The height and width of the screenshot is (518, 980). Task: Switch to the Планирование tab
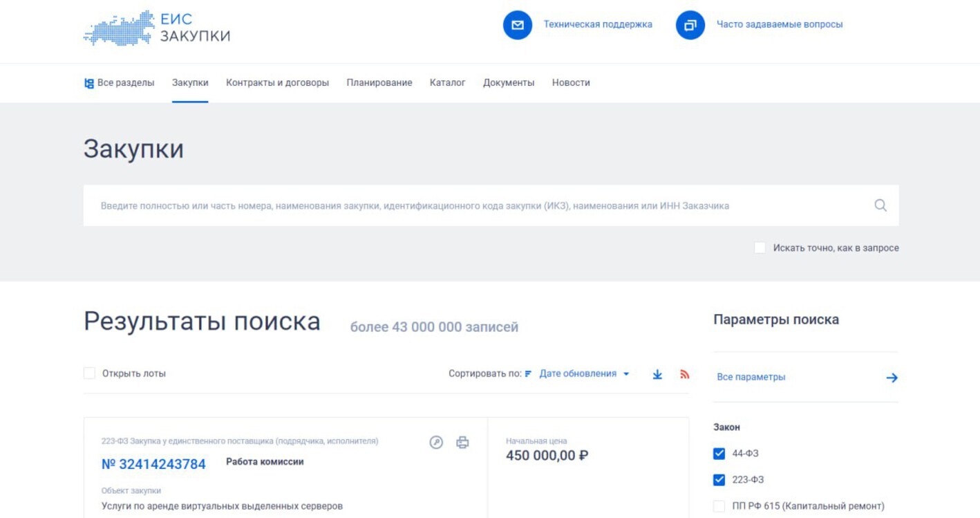379,82
